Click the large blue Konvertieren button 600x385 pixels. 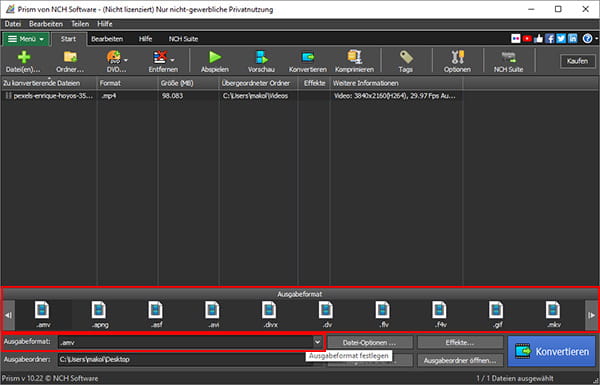pyautogui.click(x=552, y=351)
